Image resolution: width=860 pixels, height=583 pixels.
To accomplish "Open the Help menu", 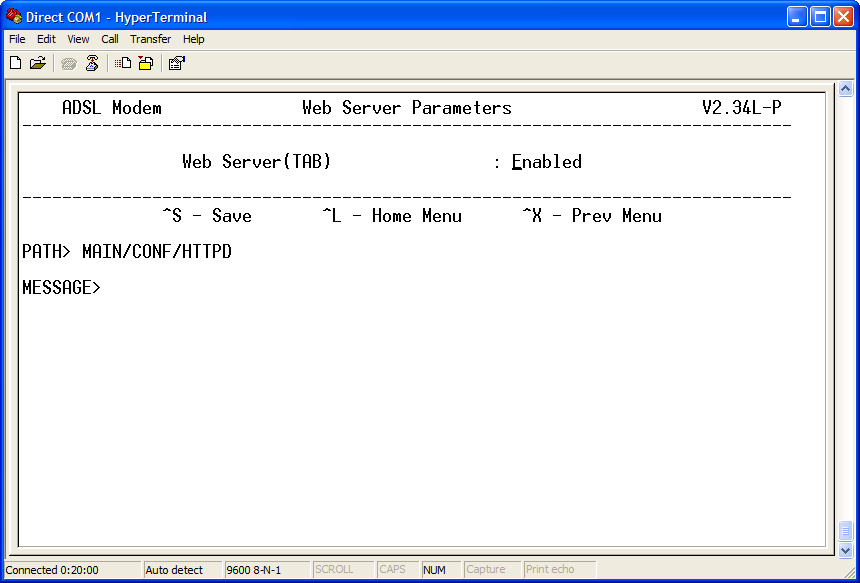I will [x=193, y=39].
